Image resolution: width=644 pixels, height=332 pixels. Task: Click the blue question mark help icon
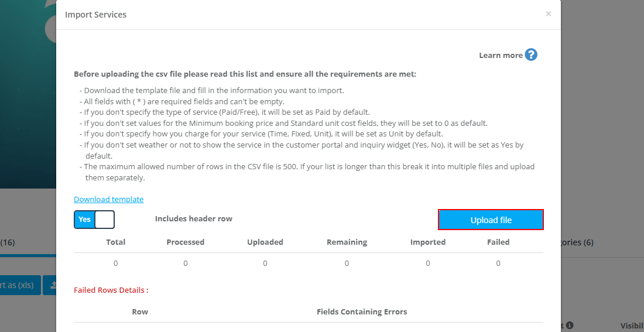531,55
